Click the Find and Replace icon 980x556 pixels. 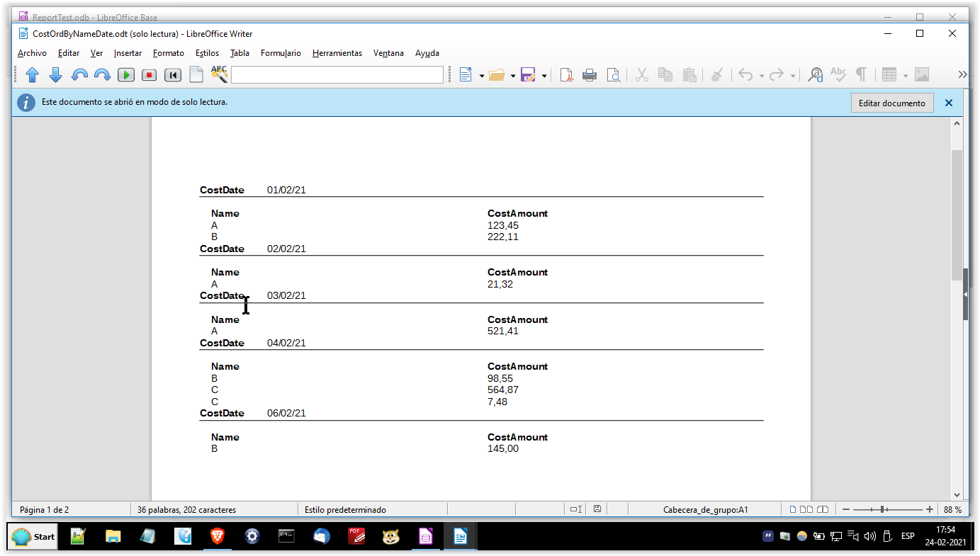pyautogui.click(x=816, y=75)
